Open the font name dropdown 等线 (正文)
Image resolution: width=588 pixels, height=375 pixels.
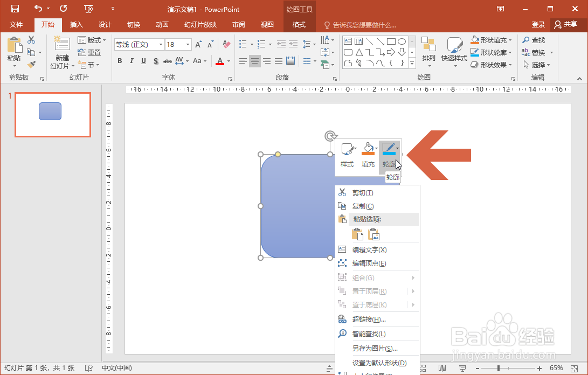coord(161,45)
